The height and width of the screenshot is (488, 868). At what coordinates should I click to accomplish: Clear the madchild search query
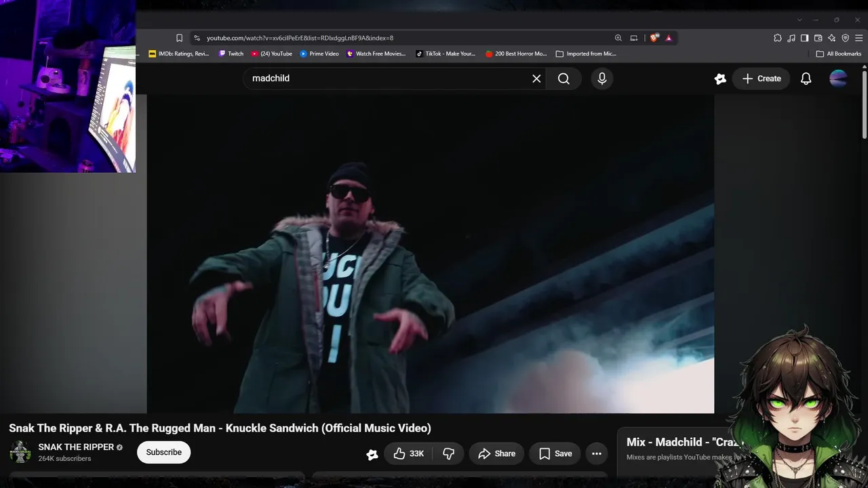pyautogui.click(x=536, y=79)
